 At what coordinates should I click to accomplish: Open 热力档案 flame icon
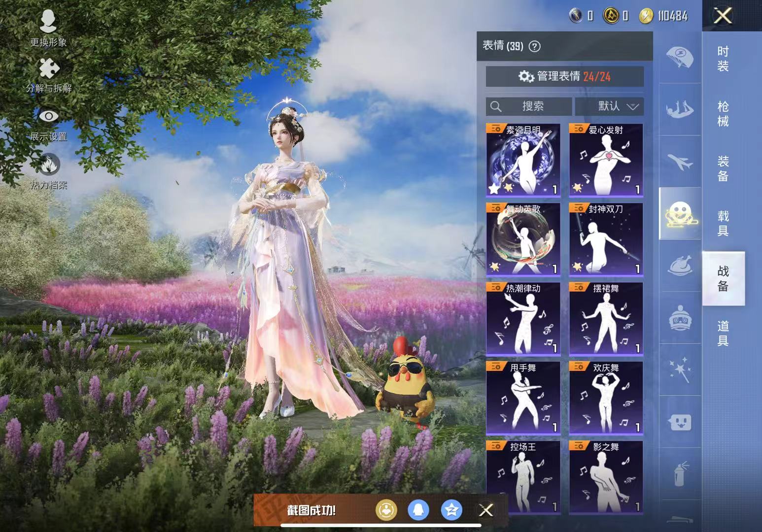coord(48,172)
